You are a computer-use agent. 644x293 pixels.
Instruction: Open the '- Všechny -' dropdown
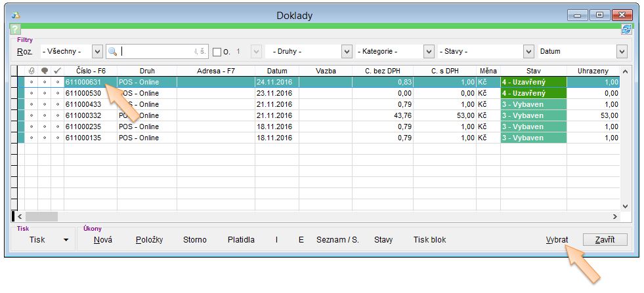pos(97,51)
